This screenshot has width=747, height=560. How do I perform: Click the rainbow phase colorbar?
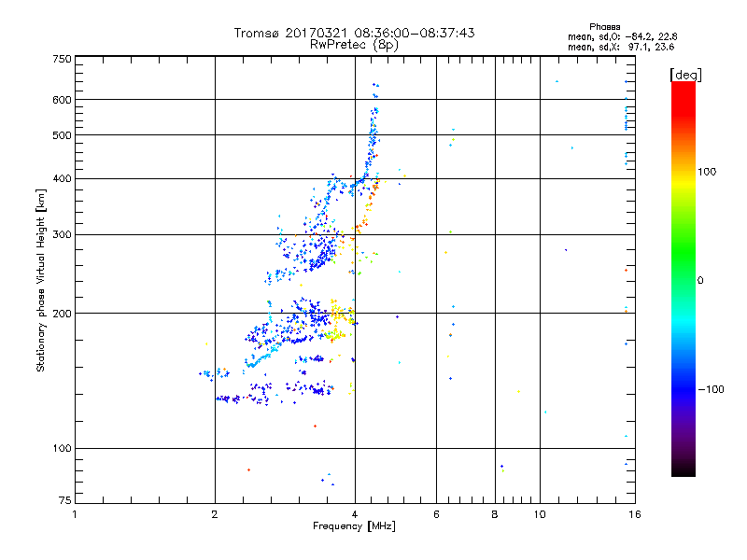click(x=684, y=278)
